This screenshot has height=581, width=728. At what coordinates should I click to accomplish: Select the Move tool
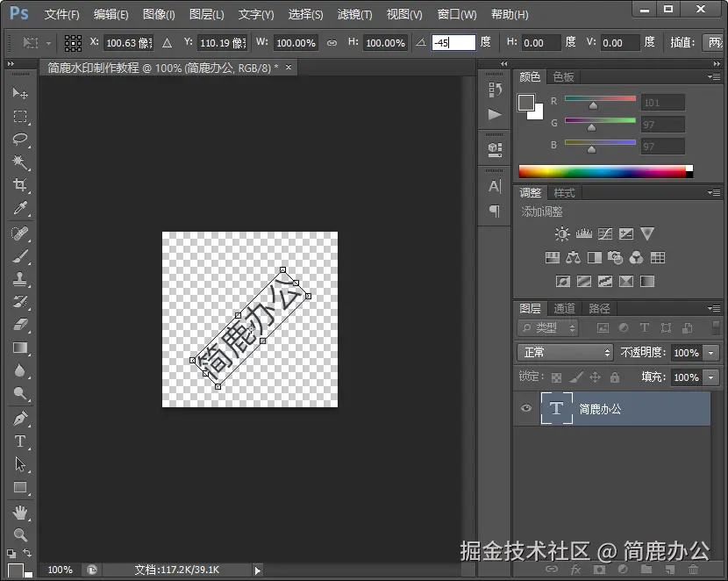[x=20, y=94]
